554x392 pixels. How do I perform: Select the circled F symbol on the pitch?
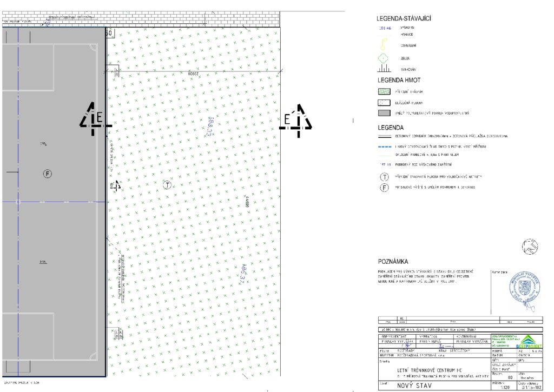(x=48, y=174)
